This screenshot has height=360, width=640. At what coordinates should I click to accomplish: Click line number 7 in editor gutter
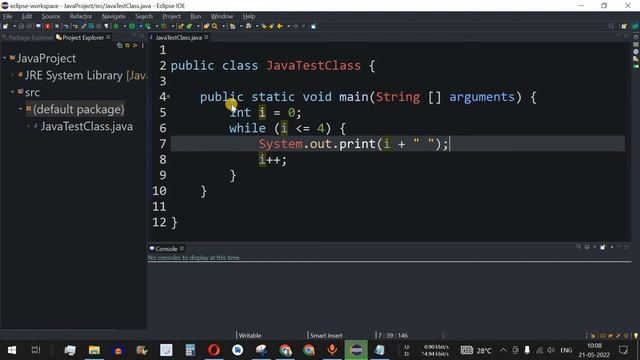pos(162,144)
